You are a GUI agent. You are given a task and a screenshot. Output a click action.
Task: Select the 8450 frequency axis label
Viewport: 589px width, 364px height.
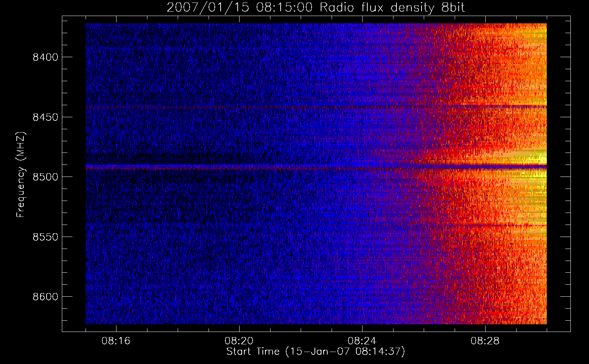[46, 117]
